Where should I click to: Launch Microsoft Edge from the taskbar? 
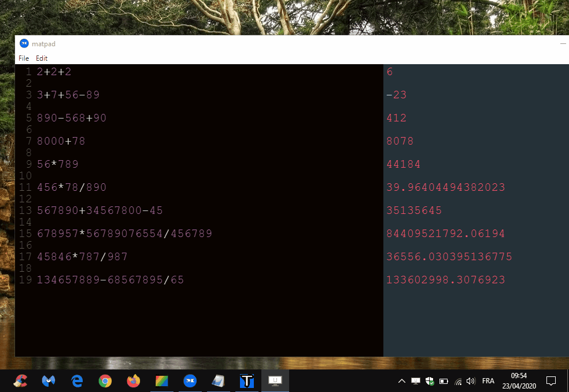[x=76, y=381]
